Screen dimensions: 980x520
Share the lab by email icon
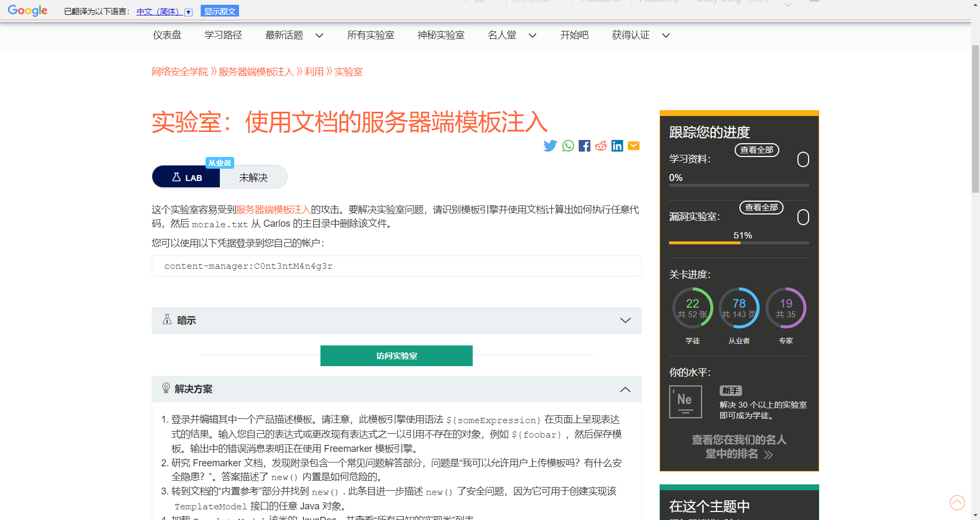coord(633,146)
